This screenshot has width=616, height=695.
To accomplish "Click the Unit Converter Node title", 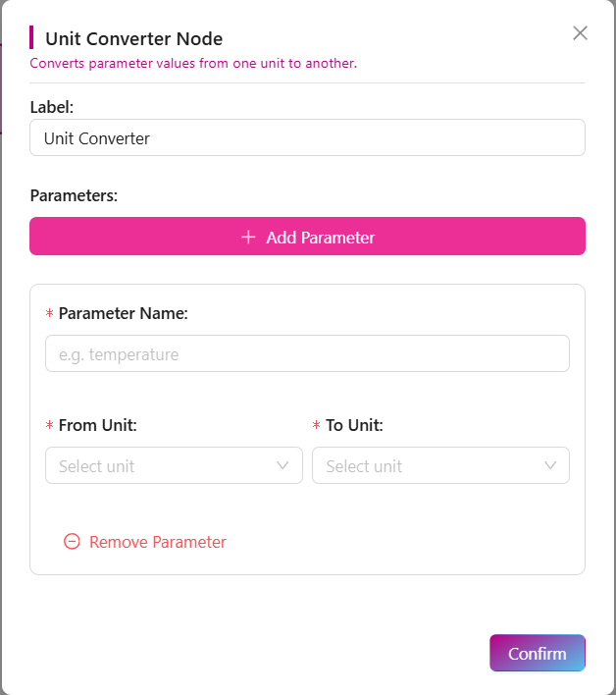I will 134,39.
